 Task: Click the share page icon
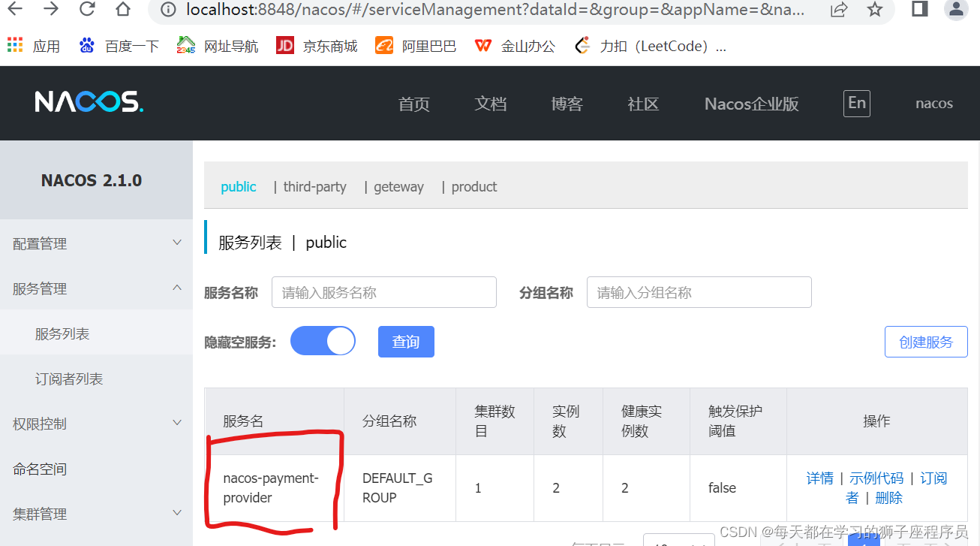(x=839, y=10)
